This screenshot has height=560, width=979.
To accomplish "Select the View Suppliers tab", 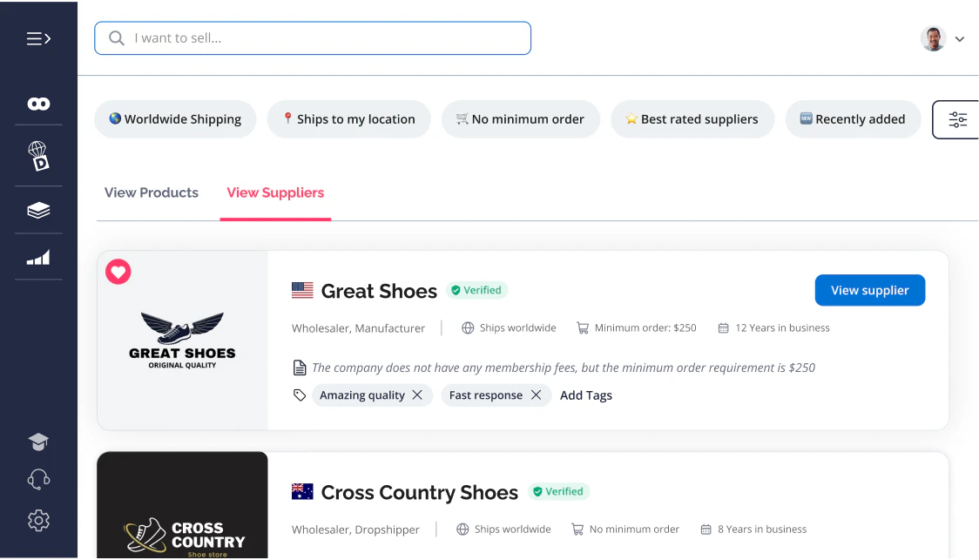I will pyautogui.click(x=275, y=192).
